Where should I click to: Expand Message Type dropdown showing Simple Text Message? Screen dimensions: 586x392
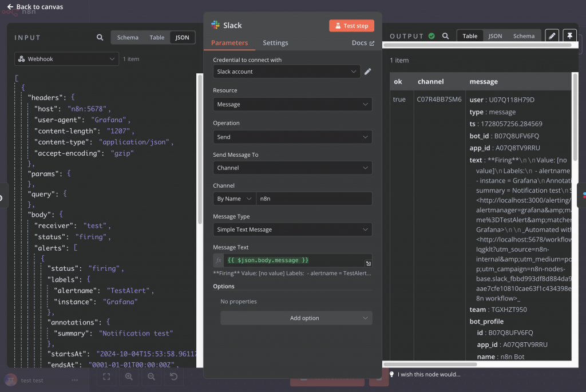tap(292, 229)
